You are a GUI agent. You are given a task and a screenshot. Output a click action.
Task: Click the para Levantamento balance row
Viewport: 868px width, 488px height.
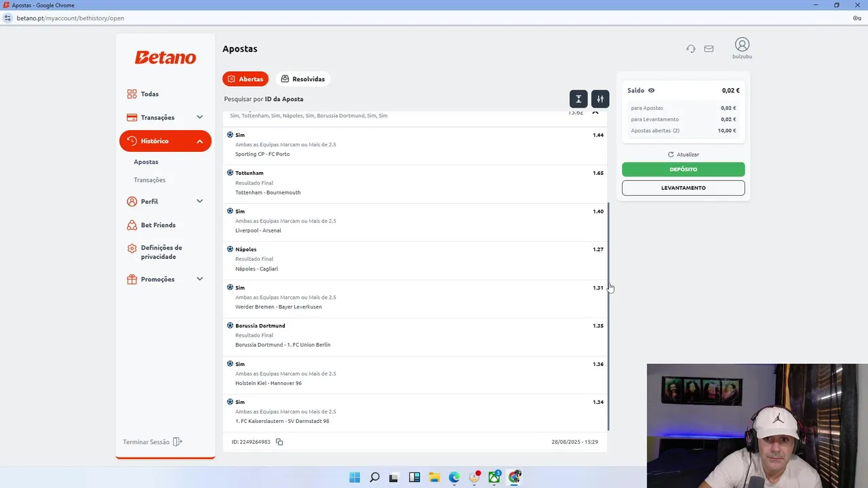point(684,119)
